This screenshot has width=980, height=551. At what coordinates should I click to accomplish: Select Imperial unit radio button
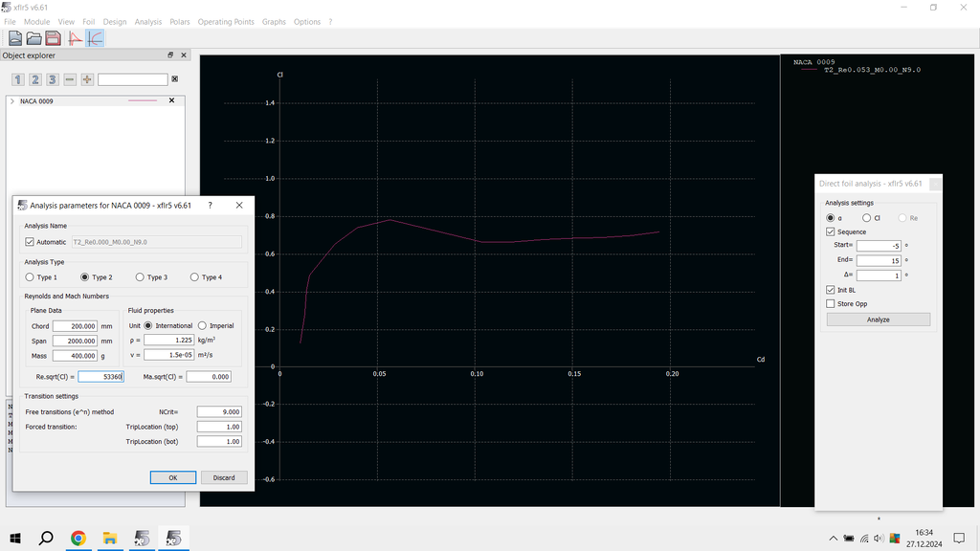202,326
